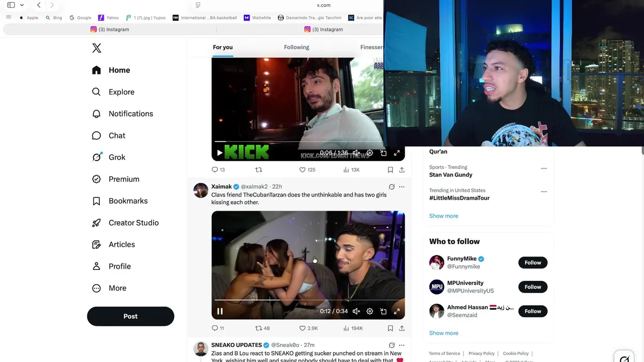Image resolution: width=644 pixels, height=362 pixels.
Task: Play the Kick video
Action: pos(220,153)
